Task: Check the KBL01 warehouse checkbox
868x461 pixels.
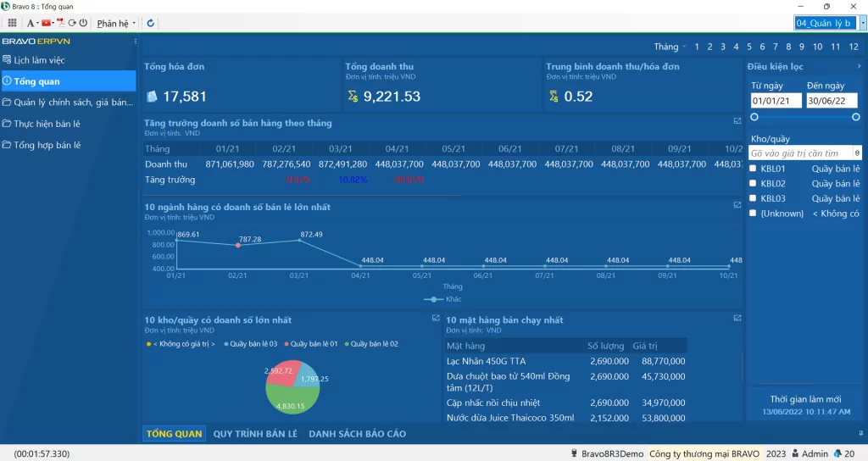Action: point(753,169)
